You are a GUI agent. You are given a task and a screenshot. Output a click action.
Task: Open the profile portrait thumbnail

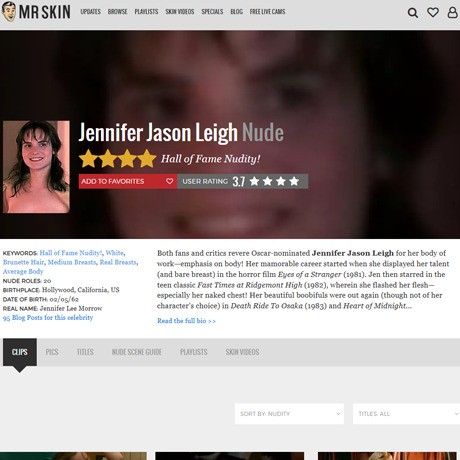36,167
